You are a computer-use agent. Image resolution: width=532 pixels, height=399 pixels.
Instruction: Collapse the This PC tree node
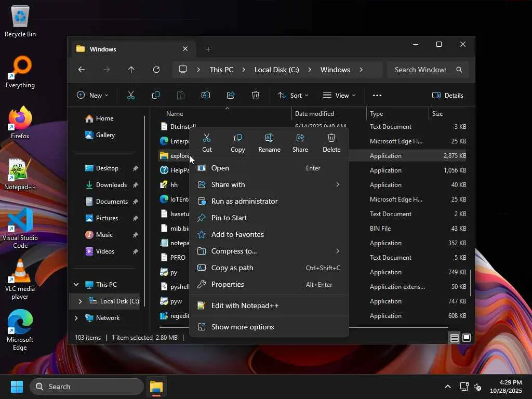tap(76, 285)
